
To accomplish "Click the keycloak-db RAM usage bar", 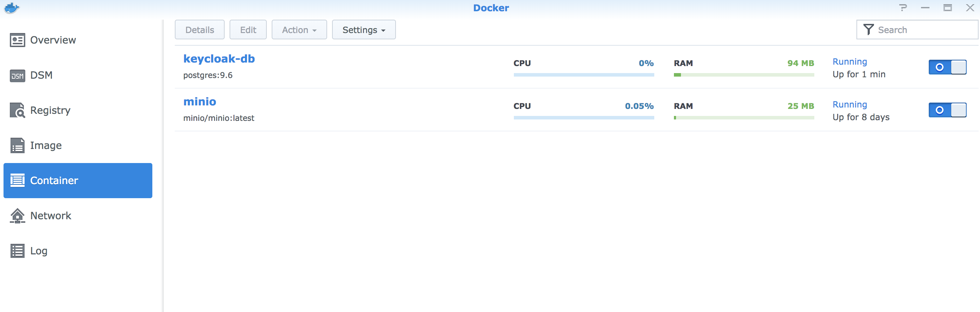I will point(744,75).
